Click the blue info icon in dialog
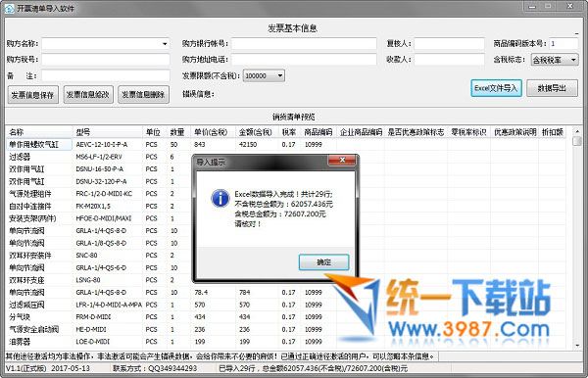588x378 pixels. [x=220, y=198]
